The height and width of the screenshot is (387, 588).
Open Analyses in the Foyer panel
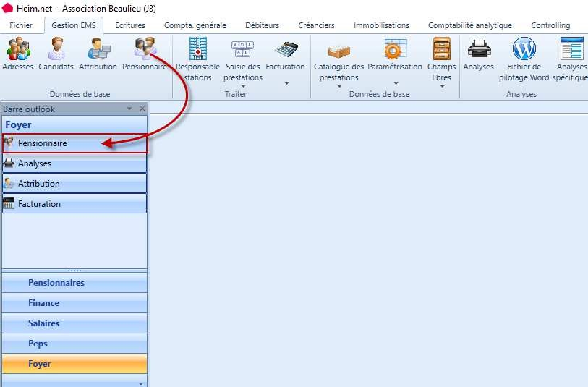click(x=74, y=163)
